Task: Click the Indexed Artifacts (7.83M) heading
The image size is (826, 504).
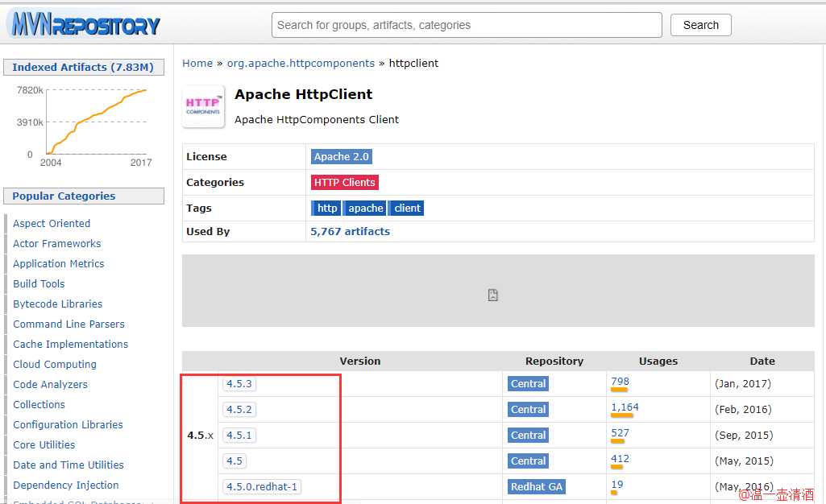Action: pos(83,68)
